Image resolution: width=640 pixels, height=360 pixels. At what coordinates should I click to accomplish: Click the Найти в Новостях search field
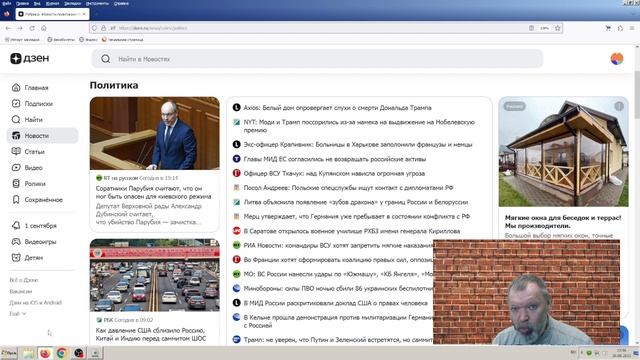pyautogui.click(x=317, y=59)
